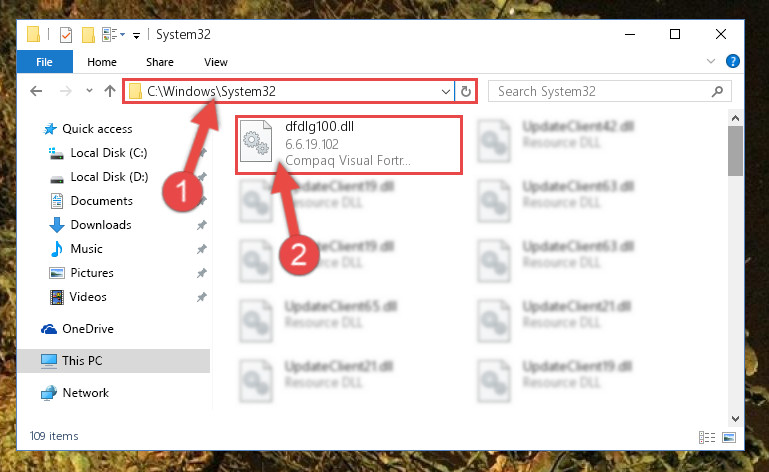Unpin Downloads from Quick access

202,225
